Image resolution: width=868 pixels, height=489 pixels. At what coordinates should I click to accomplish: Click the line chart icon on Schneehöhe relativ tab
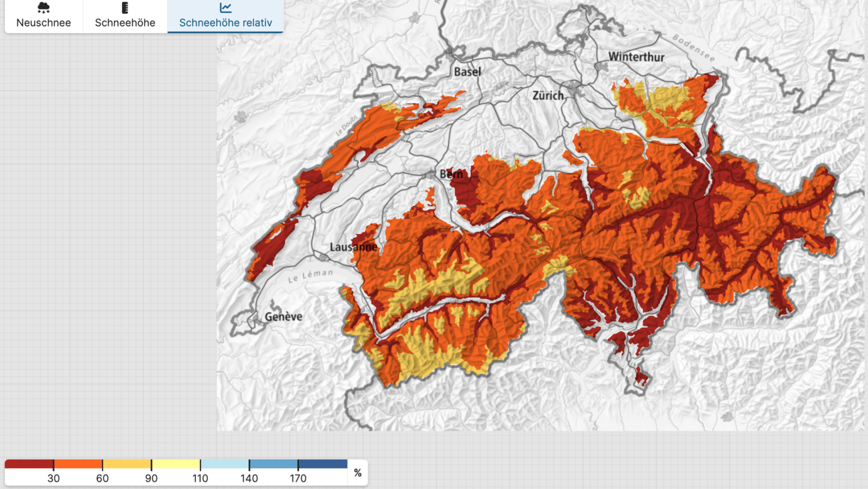225,7
